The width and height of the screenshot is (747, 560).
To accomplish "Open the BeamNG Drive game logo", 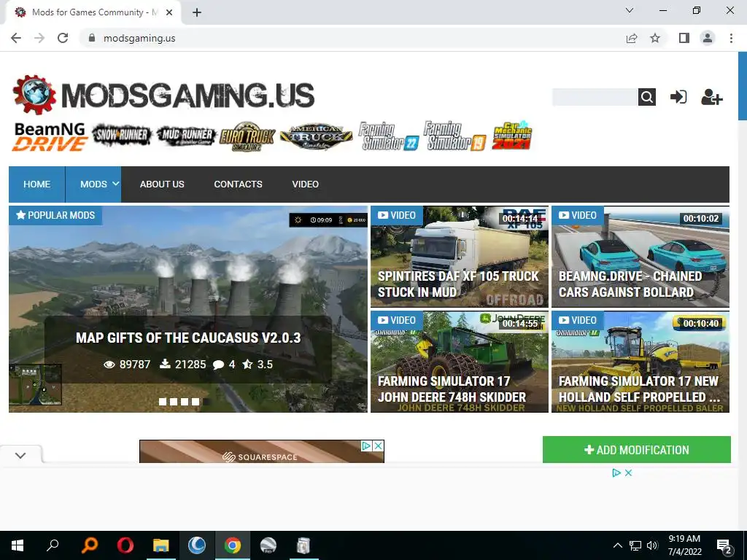I will (50, 136).
